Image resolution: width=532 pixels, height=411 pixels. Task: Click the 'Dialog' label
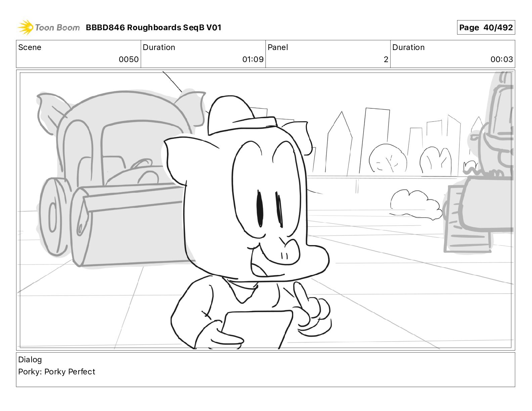click(x=30, y=360)
